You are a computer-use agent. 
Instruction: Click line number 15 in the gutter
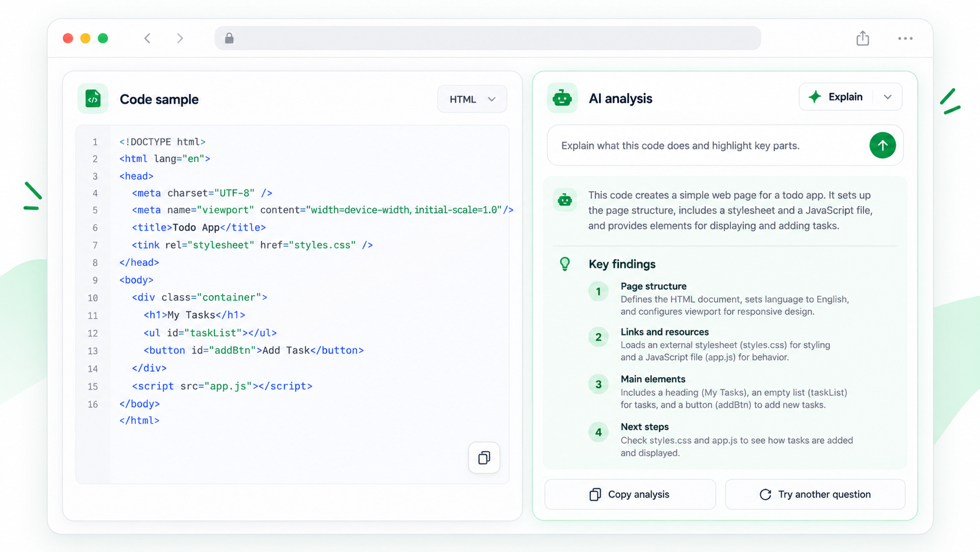[x=93, y=387]
